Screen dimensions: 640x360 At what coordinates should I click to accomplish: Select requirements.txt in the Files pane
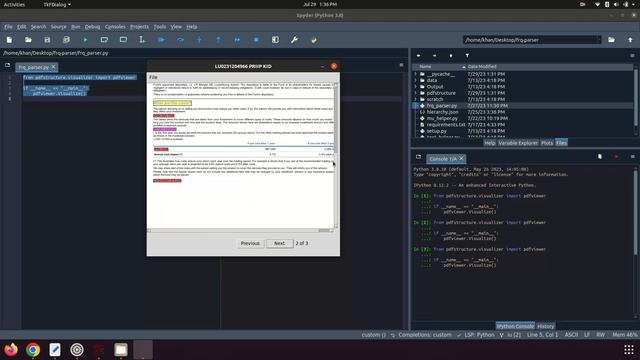(x=446, y=124)
